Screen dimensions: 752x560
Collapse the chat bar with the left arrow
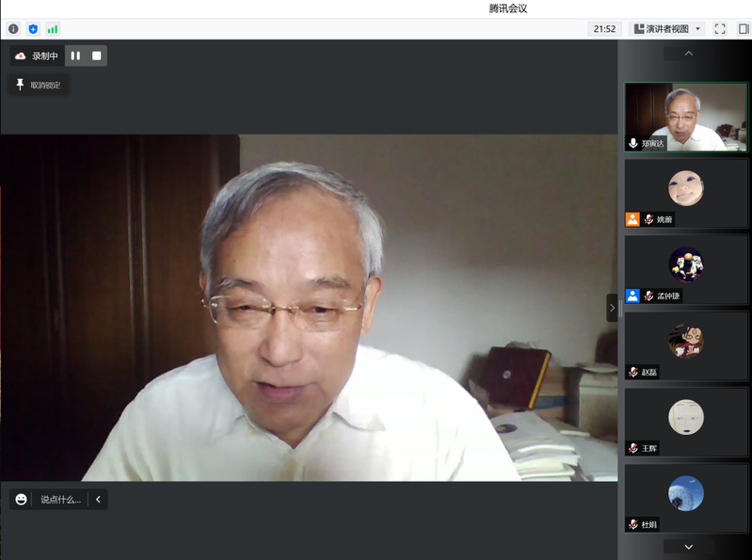point(98,499)
